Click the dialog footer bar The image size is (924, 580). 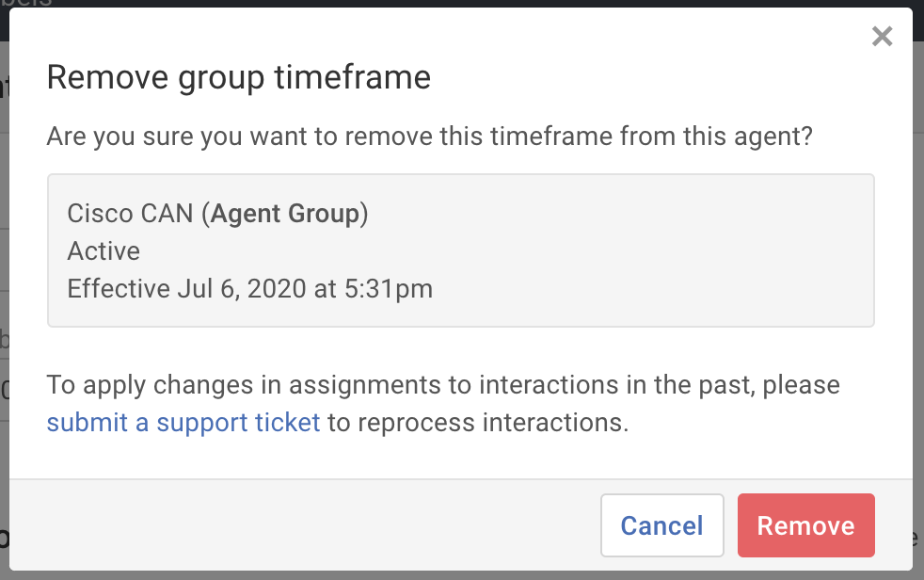[282, 525]
